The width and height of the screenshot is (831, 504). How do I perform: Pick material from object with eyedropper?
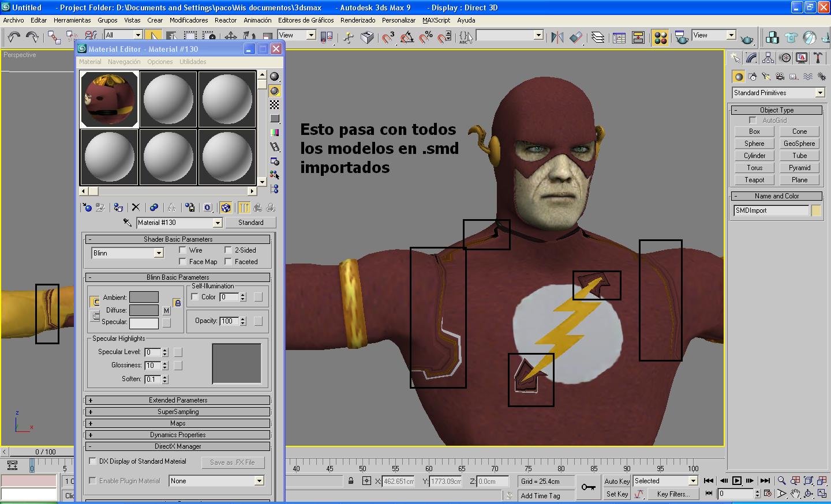tap(128, 223)
